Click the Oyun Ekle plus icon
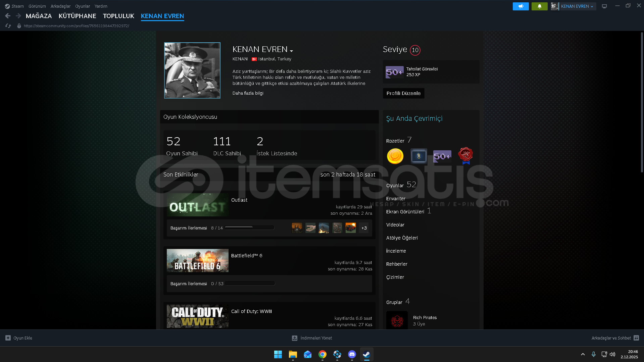644x362 pixels. pos(8,338)
